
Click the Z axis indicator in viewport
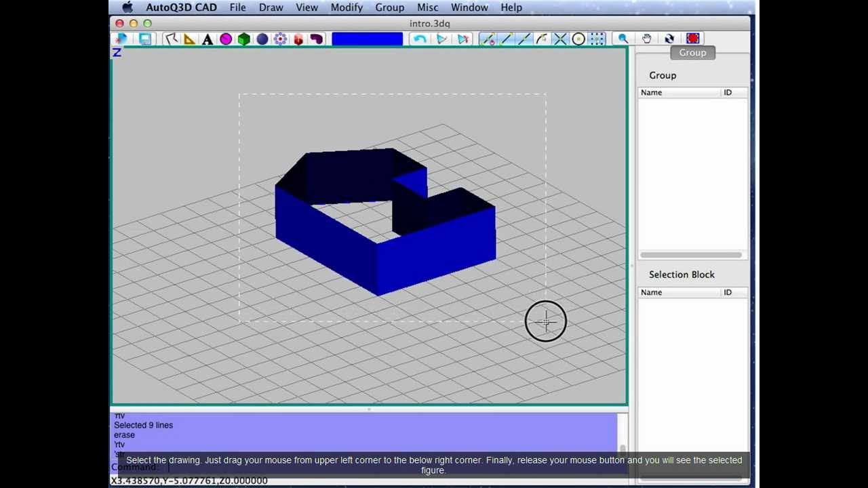pos(117,53)
